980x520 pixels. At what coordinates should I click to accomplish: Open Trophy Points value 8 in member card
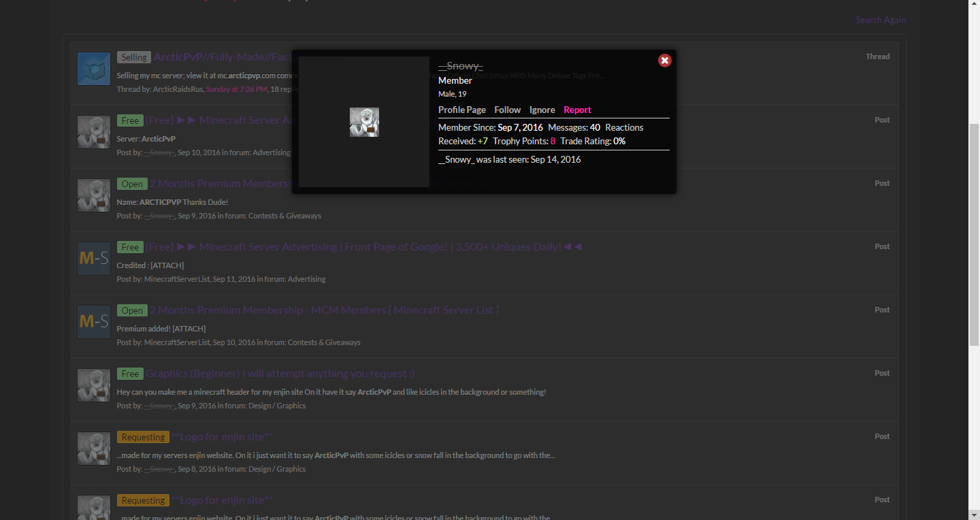pyautogui.click(x=553, y=141)
